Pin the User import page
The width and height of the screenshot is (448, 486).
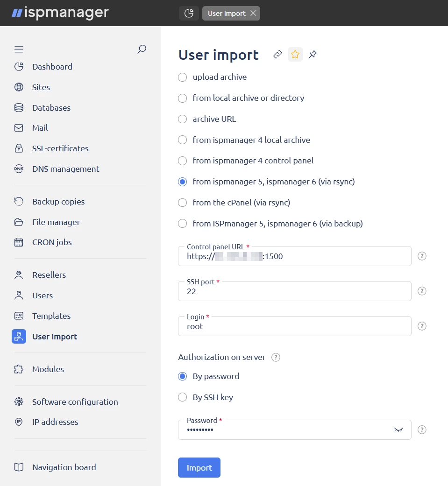(x=313, y=55)
